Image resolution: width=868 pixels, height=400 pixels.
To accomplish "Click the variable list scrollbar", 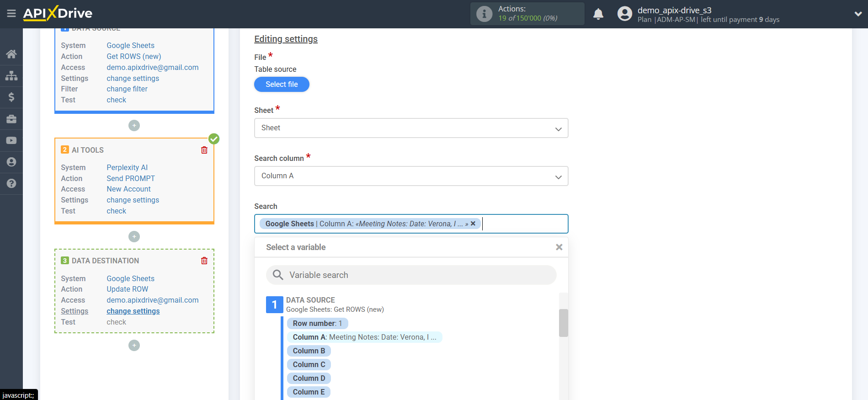I will tap(563, 323).
